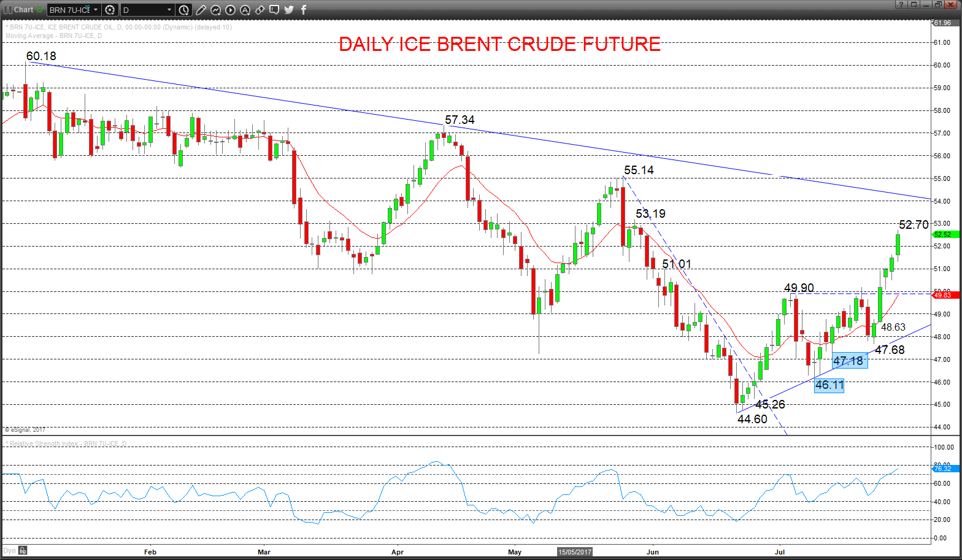Click the Jun label on time axis
The width and height of the screenshot is (962, 560).
click(653, 552)
